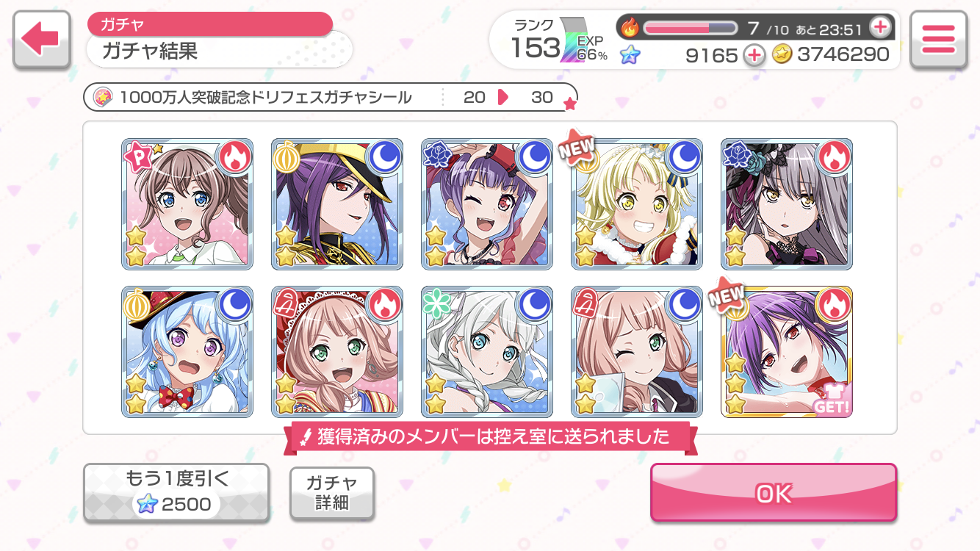Open the hamburger menu button
Screen dimensions: 980x551
click(938, 40)
